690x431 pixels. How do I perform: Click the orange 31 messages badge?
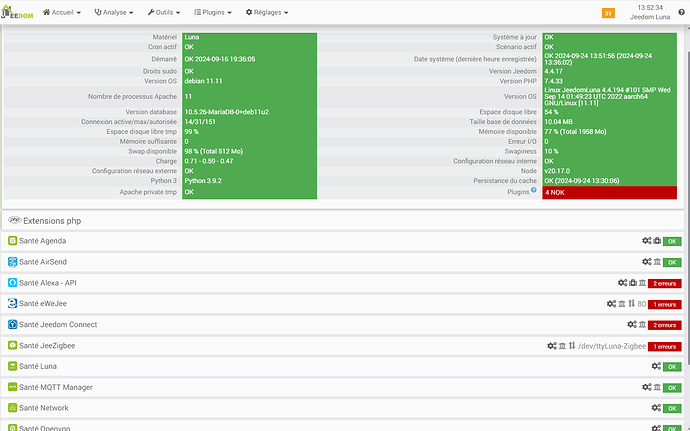pyautogui.click(x=608, y=13)
